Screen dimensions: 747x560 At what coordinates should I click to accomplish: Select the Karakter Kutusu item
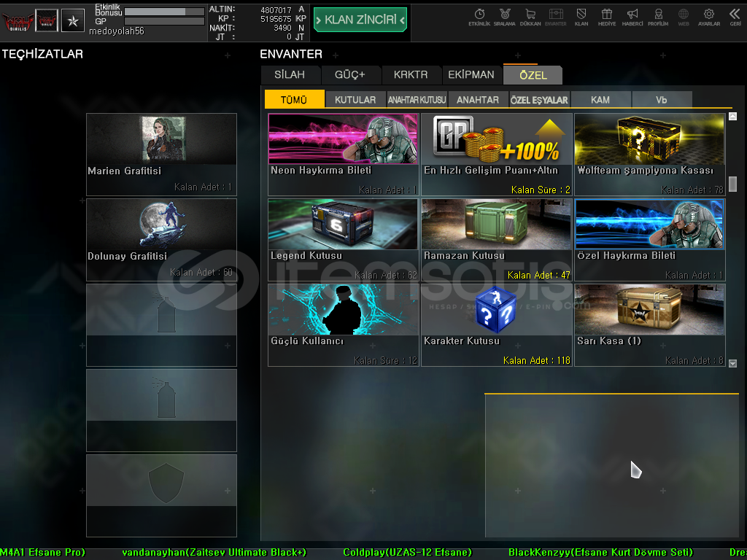point(496,324)
